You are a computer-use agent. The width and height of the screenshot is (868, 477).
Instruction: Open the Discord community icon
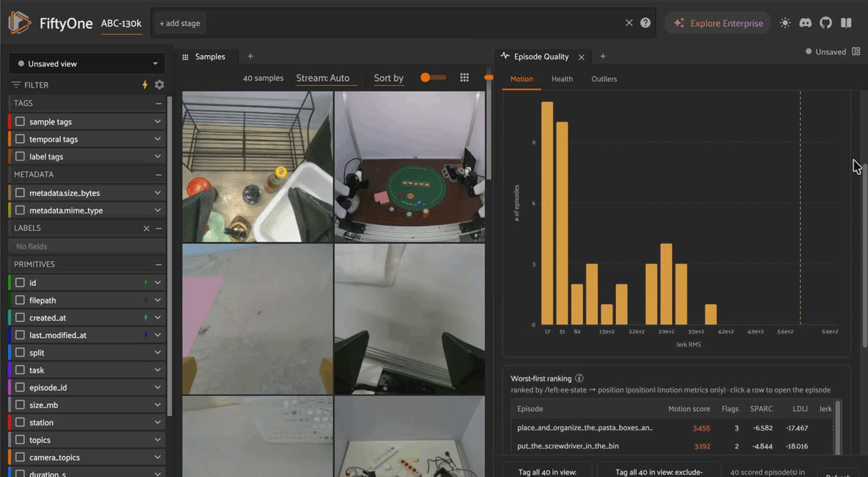coord(806,23)
